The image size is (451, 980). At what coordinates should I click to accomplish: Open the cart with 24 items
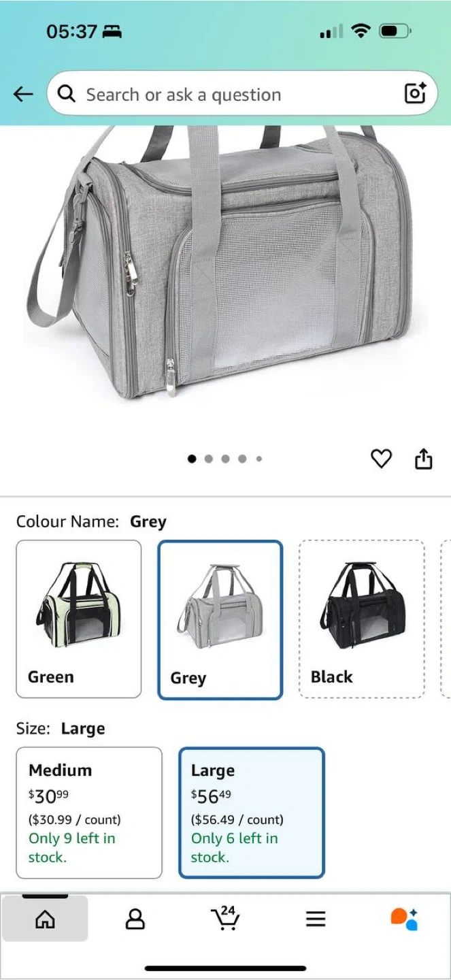click(x=225, y=918)
